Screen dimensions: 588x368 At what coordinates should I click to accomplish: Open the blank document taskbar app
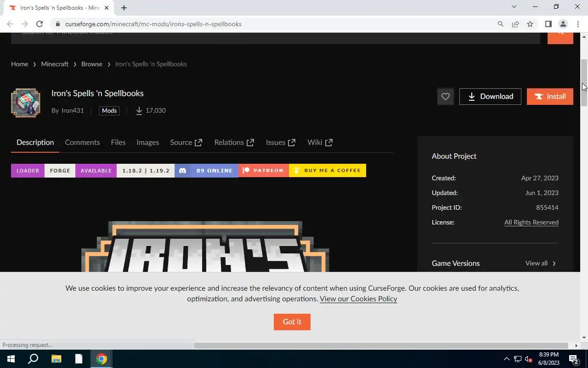click(x=79, y=359)
